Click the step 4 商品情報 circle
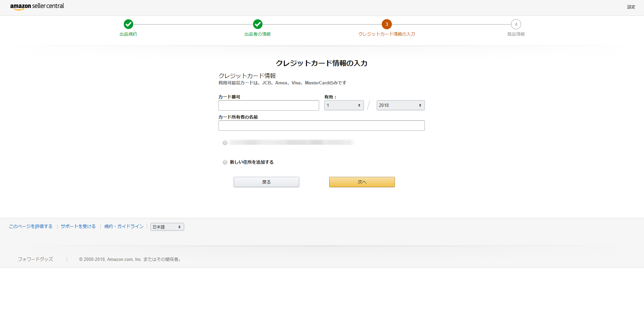The height and width of the screenshot is (316, 644). 516,24
